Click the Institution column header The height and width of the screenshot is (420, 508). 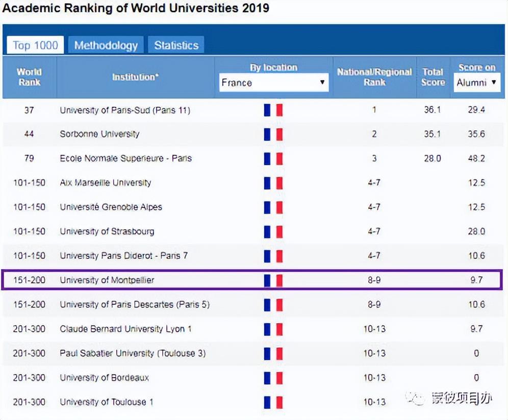coord(136,77)
